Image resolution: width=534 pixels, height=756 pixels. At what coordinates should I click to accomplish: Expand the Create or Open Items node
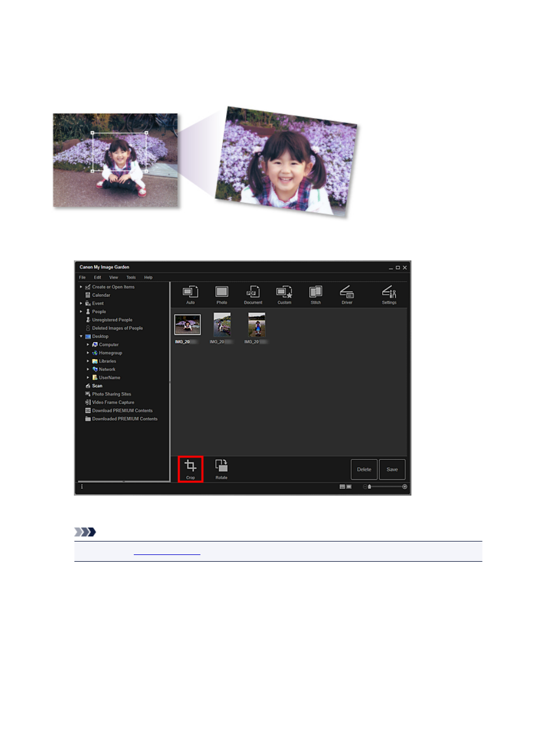tap(81, 287)
